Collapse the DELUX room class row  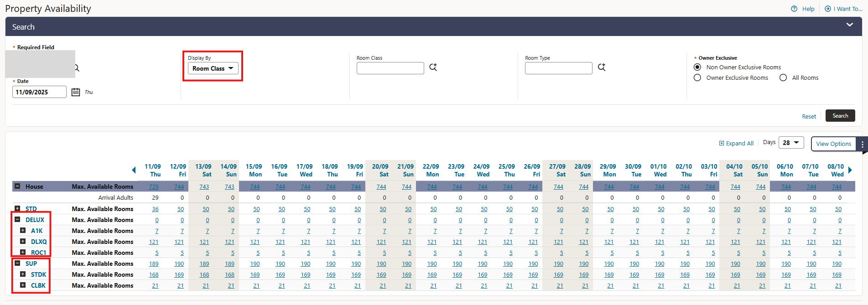(x=17, y=219)
